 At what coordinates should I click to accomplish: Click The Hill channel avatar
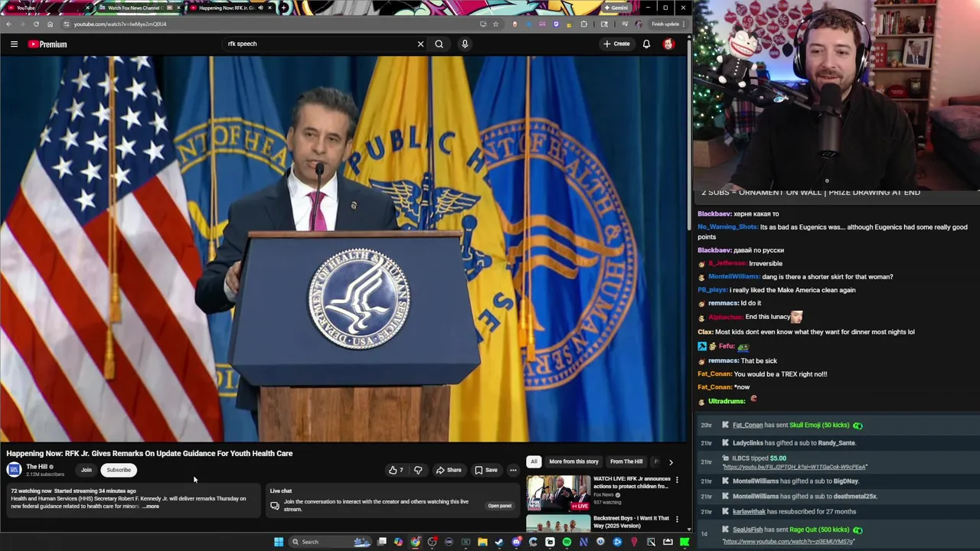[x=14, y=470]
